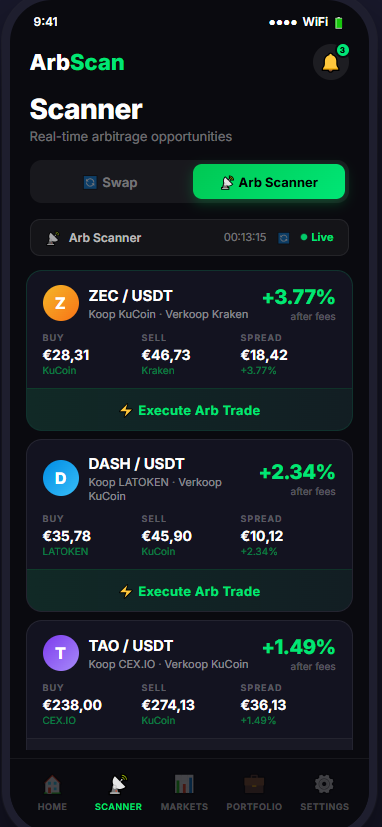Go to Home in bottom navigation
Image resolution: width=382 pixels, height=827 pixels.
coord(52,792)
